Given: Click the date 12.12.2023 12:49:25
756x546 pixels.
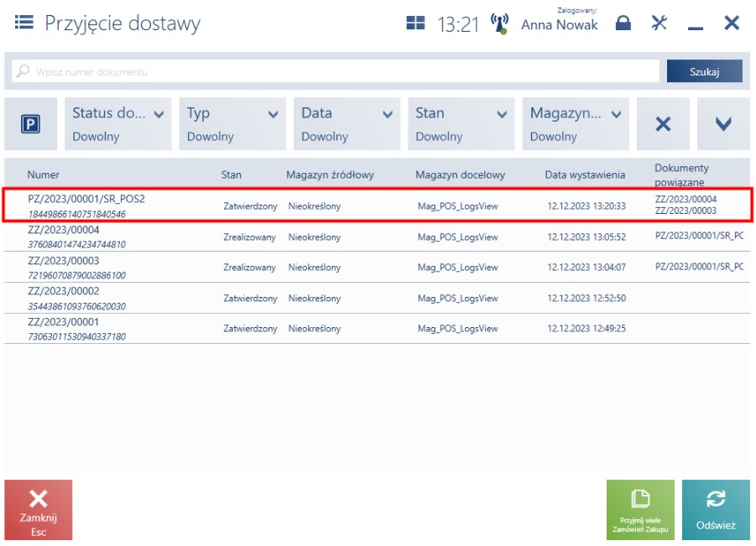Looking at the screenshot, I should click(x=587, y=329).
